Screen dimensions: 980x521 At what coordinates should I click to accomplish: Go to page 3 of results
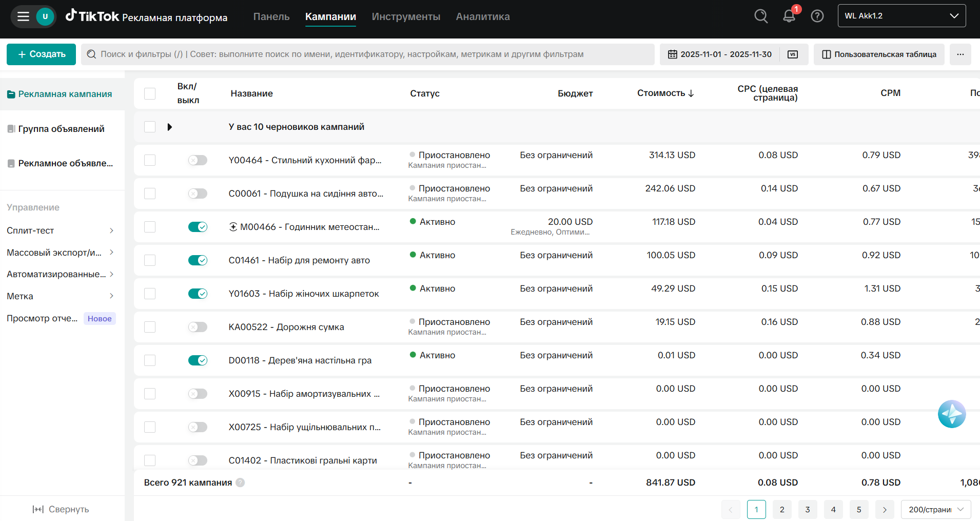coord(808,509)
